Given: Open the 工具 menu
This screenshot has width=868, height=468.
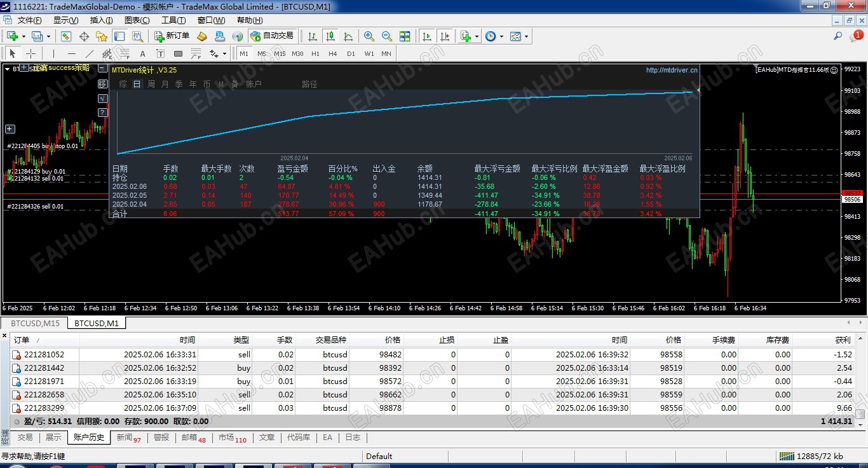Looking at the screenshot, I should click(173, 20).
